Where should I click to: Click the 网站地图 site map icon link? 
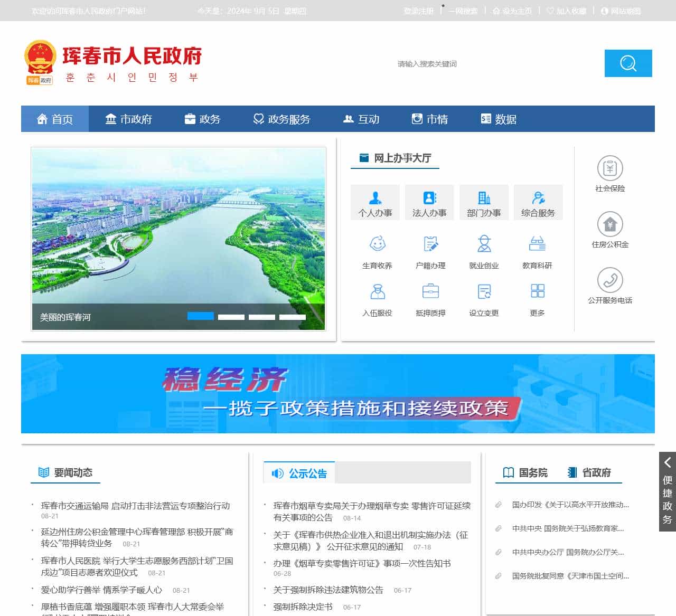point(621,11)
